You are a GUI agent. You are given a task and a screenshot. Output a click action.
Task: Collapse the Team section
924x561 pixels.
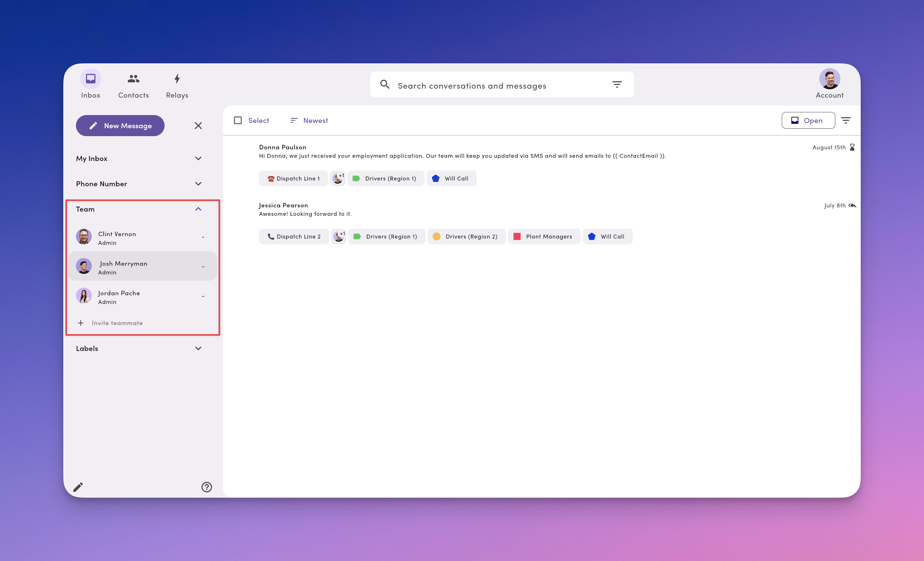point(198,209)
